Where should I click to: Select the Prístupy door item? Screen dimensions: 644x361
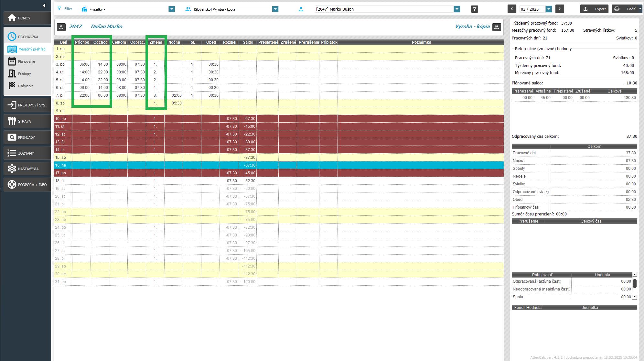(12, 73)
